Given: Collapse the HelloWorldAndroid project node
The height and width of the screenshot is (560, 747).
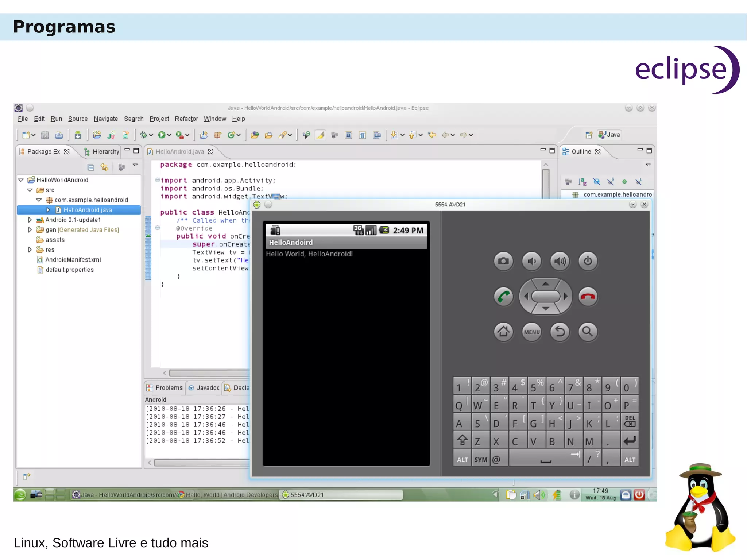Looking at the screenshot, I should coord(21,180).
